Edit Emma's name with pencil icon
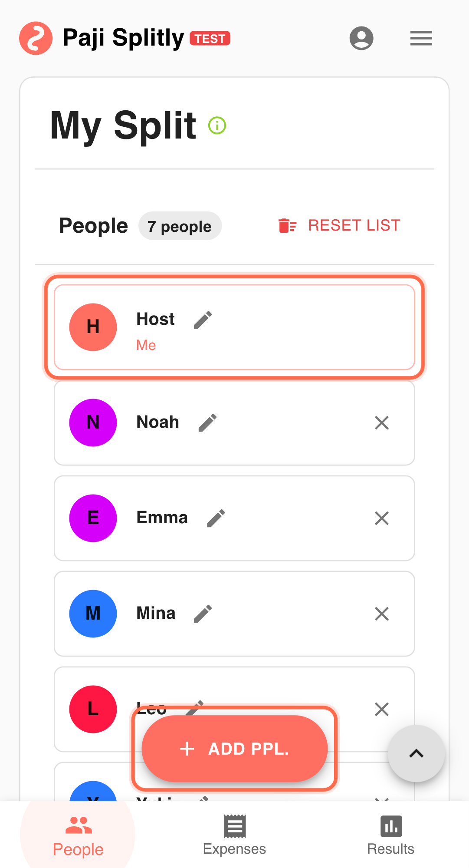 pos(216,518)
